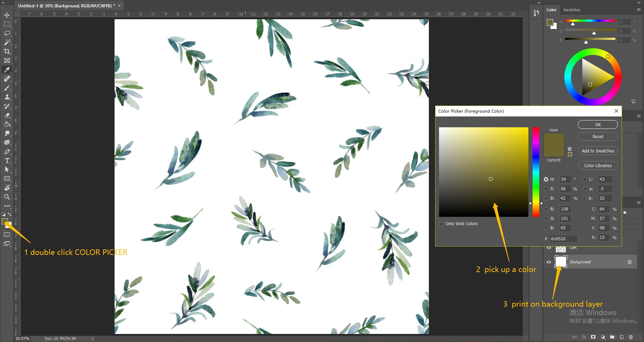This screenshot has width=644, height=342.
Task: Select the Untitled-1 document tab
Action: coord(66,6)
